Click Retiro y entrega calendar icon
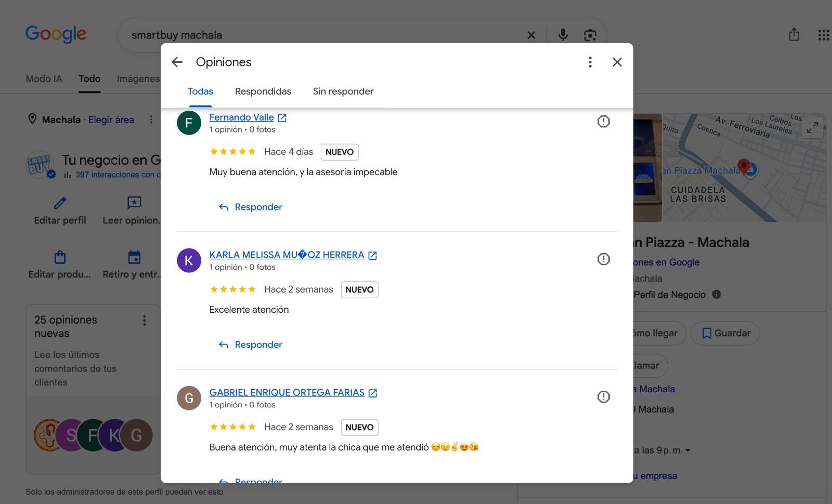832x504 pixels. [x=134, y=257]
